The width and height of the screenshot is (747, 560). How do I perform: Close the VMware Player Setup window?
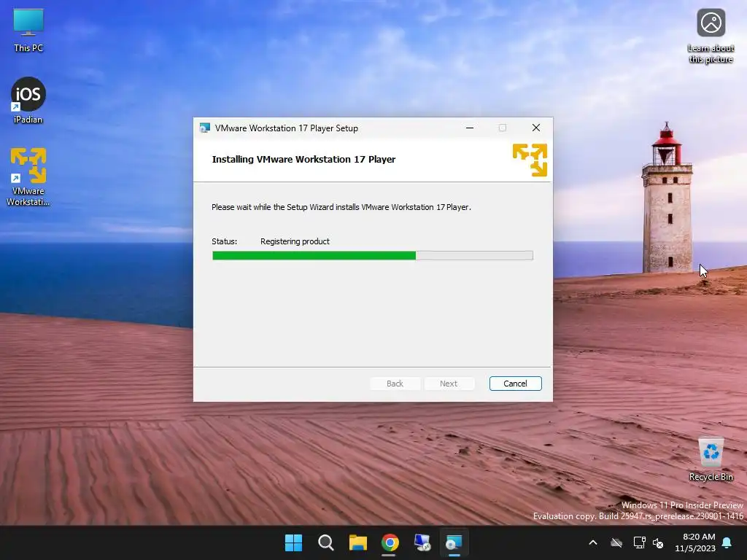pyautogui.click(x=536, y=128)
